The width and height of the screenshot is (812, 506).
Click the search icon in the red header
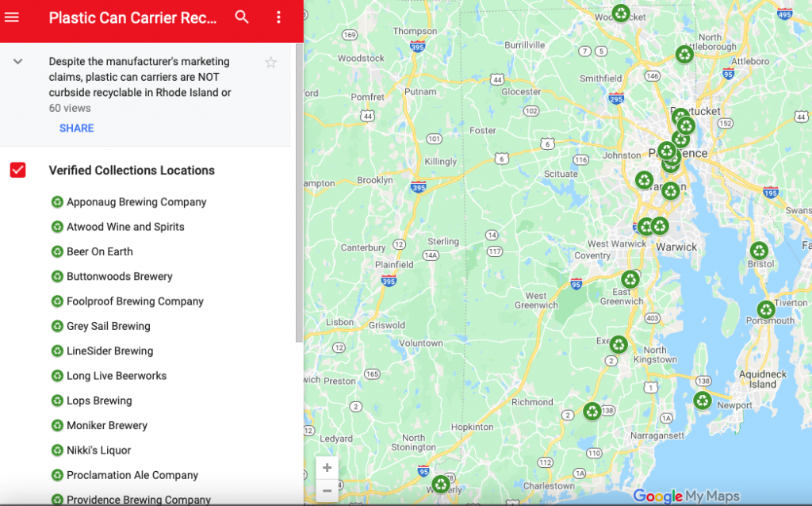coord(242,16)
